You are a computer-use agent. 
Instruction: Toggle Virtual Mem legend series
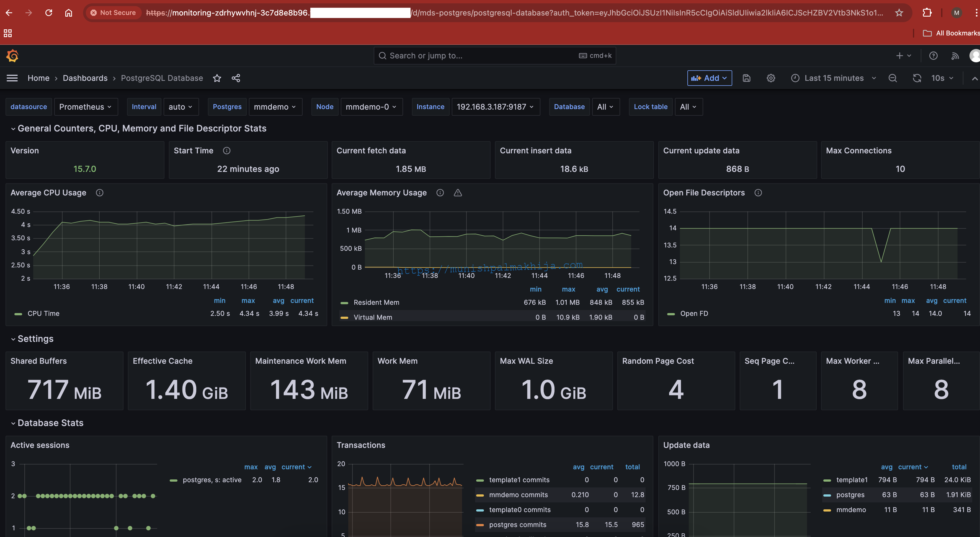pyautogui.click(x=373, y=317)
